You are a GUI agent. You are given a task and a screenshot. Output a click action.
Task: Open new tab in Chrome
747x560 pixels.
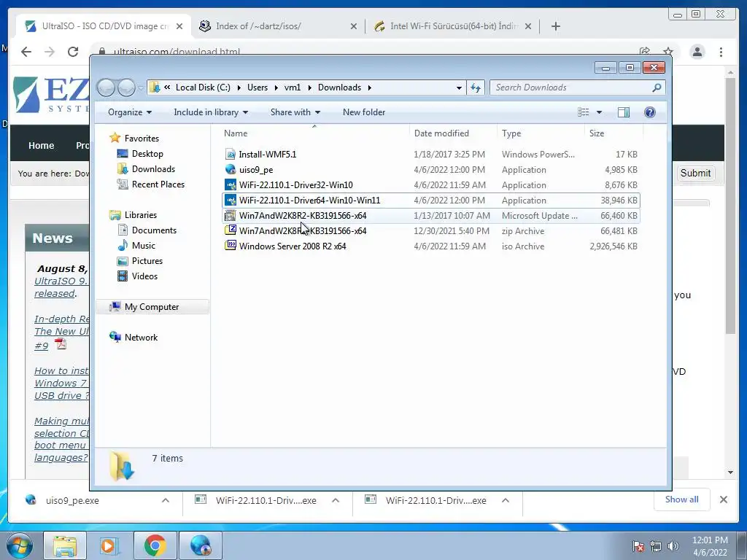(x=555, y=26)
